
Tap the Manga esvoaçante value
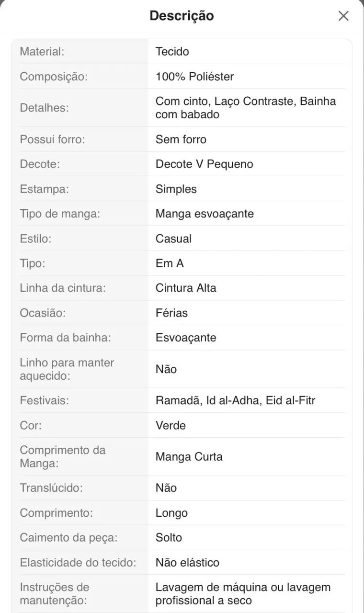click(x=205, y=214)
